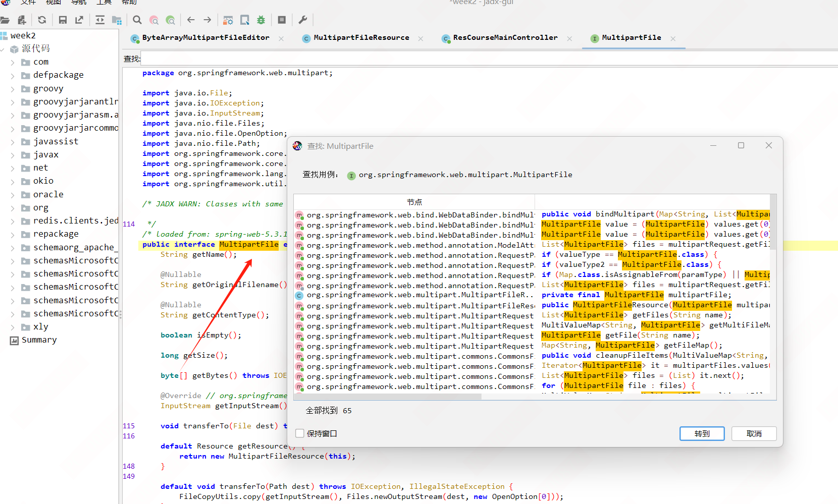Click the 转到 button

point(702,433)
